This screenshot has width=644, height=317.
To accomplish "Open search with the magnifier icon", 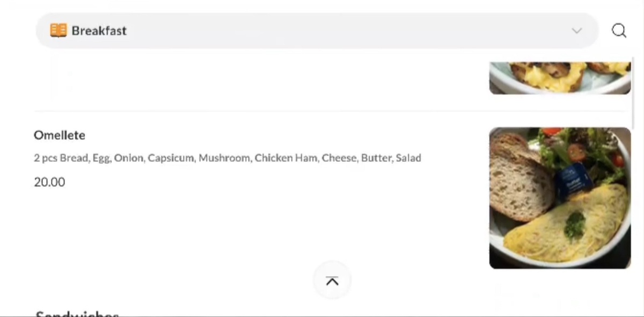I will [619, 31].
